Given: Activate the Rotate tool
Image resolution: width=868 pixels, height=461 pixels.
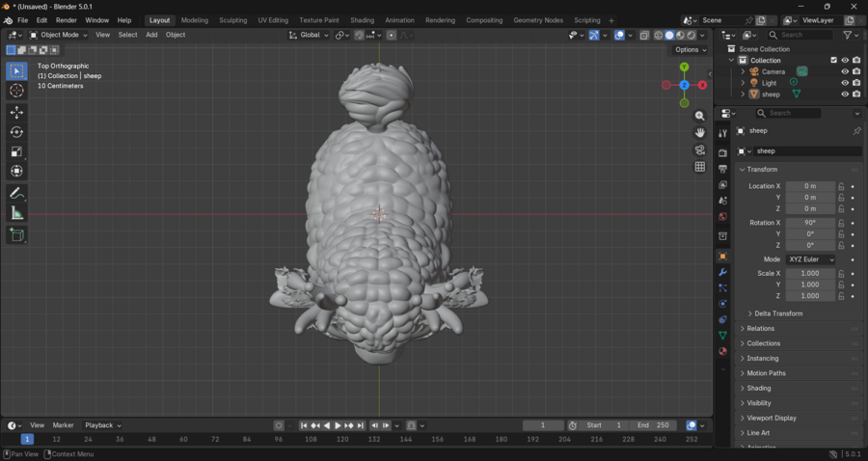Looking at the screenshot, I should (x=16, y=132).
